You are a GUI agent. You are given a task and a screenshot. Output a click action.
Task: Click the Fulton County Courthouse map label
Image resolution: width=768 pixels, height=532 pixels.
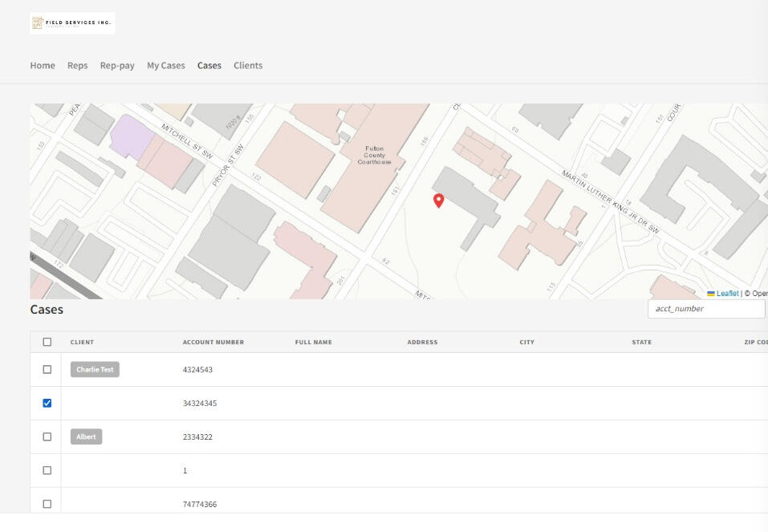374,155
